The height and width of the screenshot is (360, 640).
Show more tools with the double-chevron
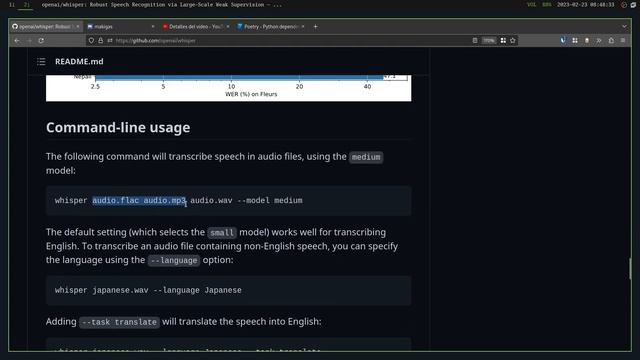[599, 40]
